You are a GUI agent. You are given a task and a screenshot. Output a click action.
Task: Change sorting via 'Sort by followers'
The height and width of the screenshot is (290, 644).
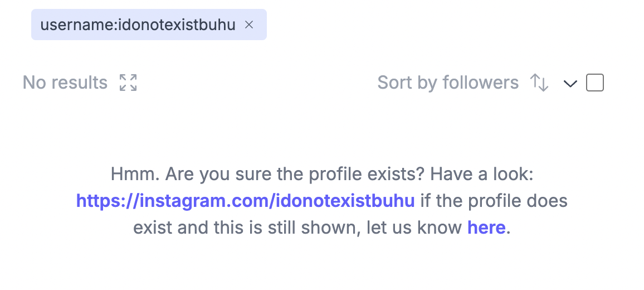coord(448,83)
